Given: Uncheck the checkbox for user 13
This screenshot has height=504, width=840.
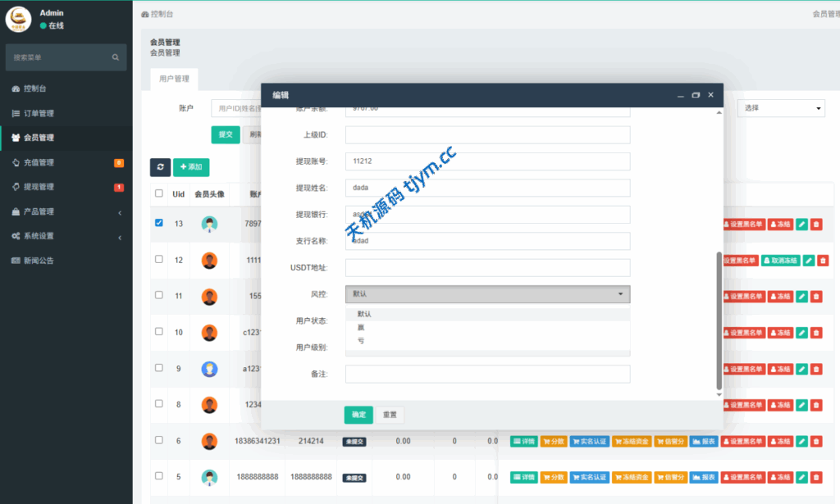Looking at the screenshot, I should (x=159, y=223).
